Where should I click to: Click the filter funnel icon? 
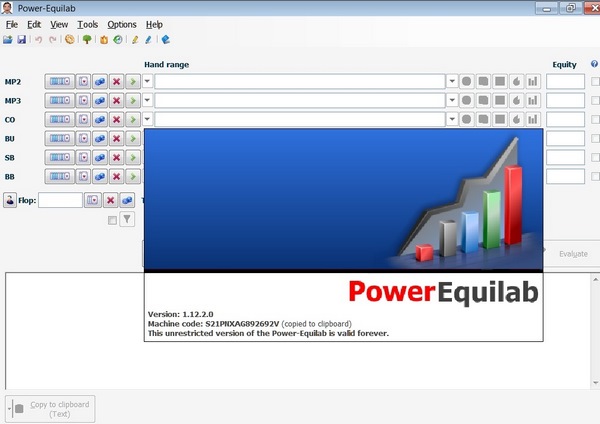point(127,219)
